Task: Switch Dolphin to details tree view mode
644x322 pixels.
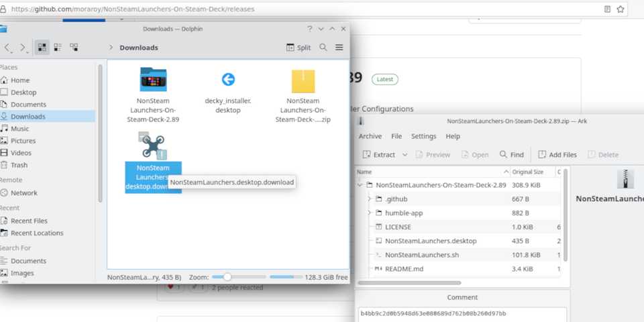Action: (74, 48)
